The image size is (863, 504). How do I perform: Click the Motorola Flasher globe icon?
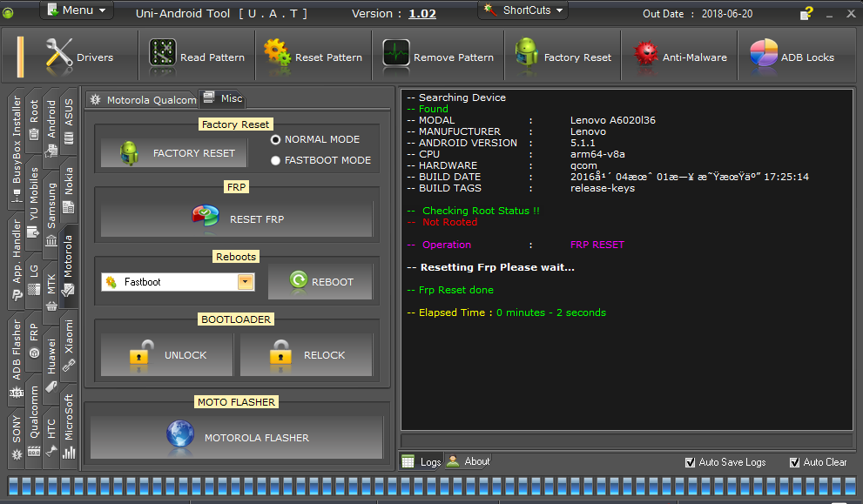(x=180, y=436)
